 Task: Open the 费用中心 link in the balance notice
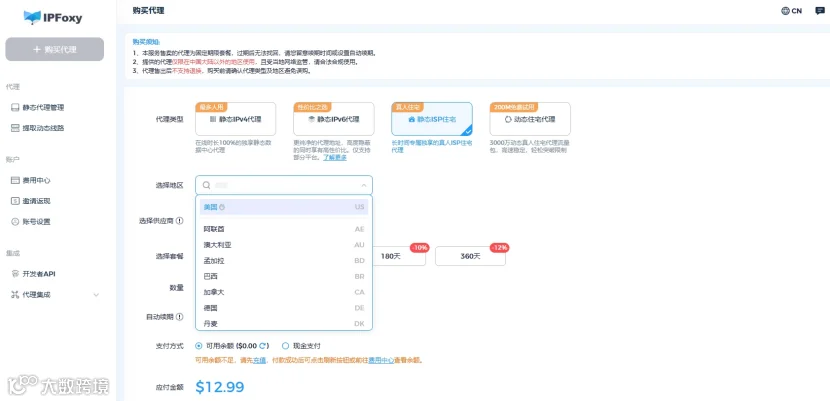tap(381, 360)
